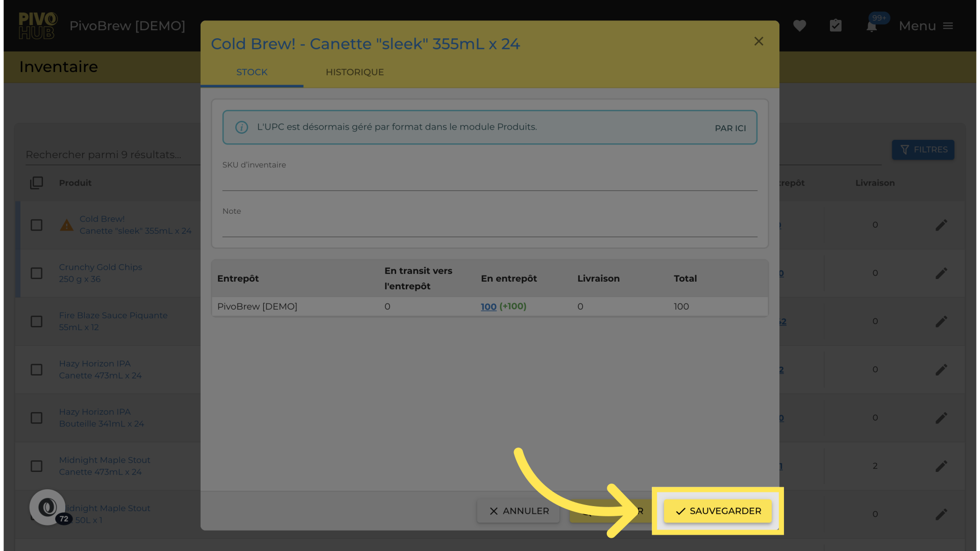Click the 100 en entrepôt link

pyautogui.click(x=488, y=307)
